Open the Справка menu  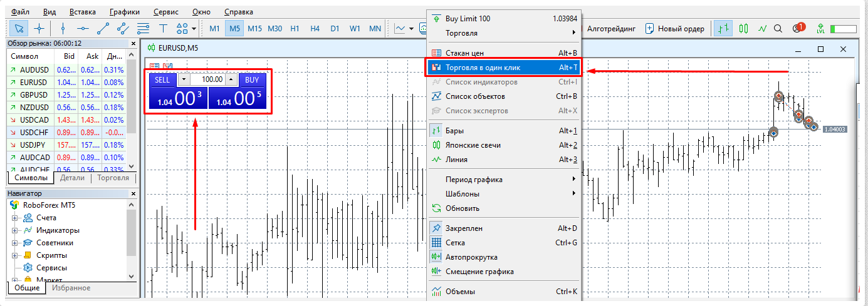tap(238, 12)
